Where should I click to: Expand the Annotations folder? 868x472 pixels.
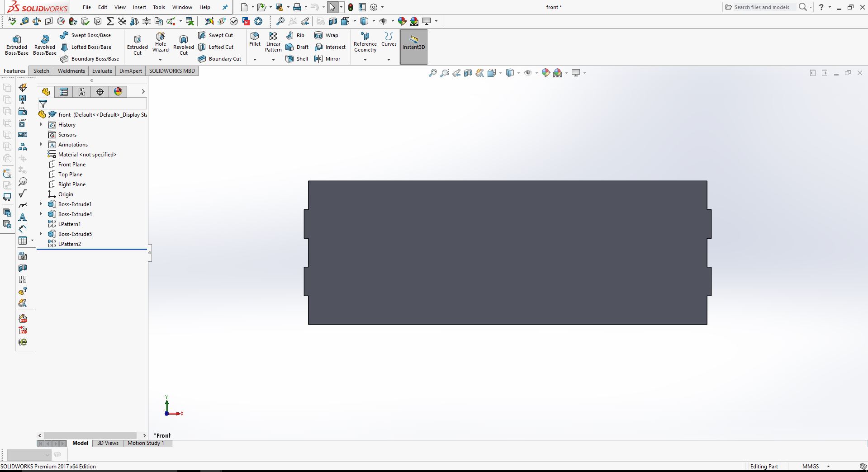tap(41, 144)
